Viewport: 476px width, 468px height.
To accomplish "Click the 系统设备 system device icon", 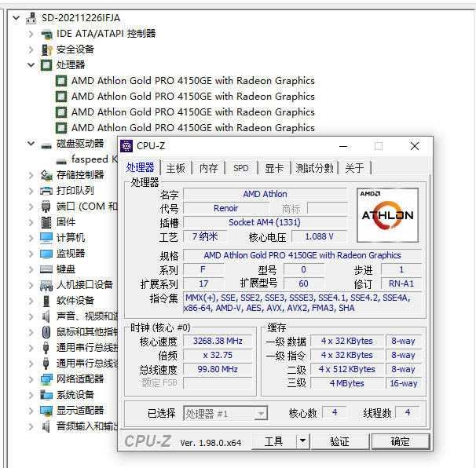I will (x=46, y=395).
